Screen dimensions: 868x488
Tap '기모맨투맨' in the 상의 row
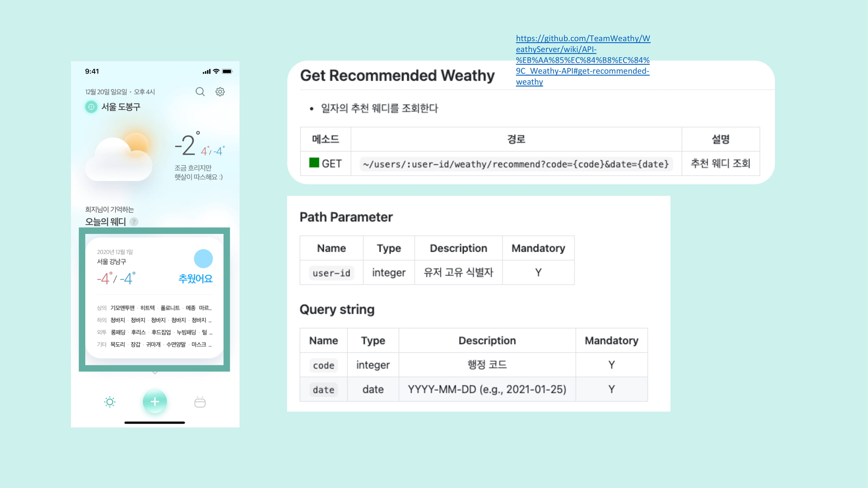pos(122,308)
